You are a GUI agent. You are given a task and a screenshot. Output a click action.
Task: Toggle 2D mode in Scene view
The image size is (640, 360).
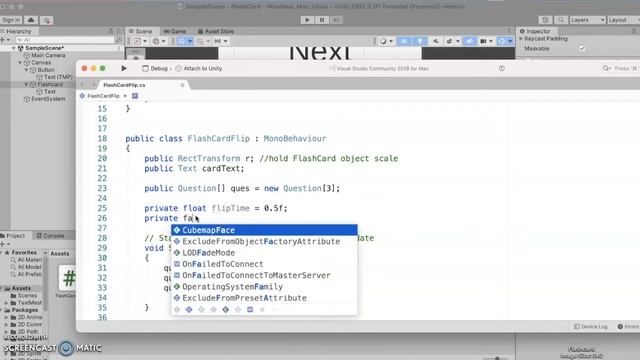pos(404,41)
